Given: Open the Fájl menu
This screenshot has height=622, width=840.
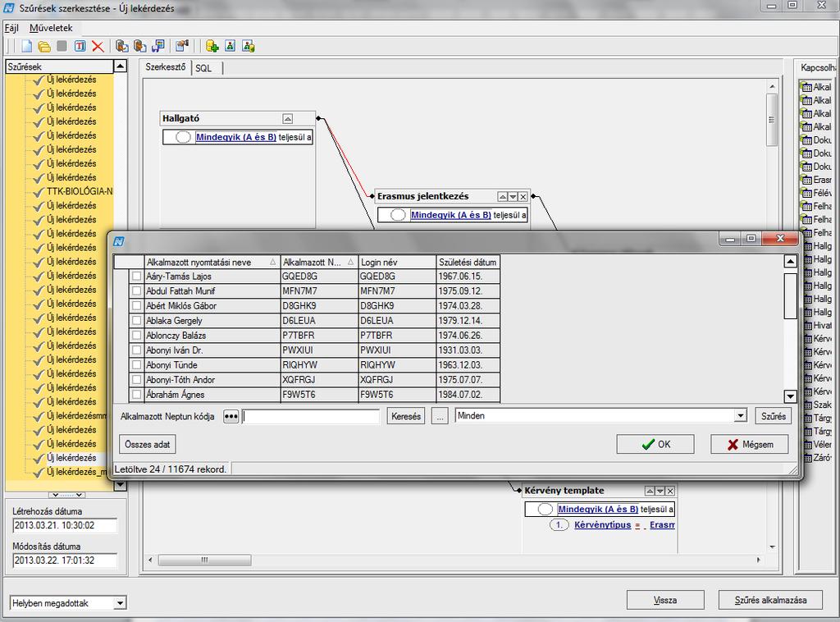Looking at the screenshot, I should pyautogui.click(x=11, y=28).
